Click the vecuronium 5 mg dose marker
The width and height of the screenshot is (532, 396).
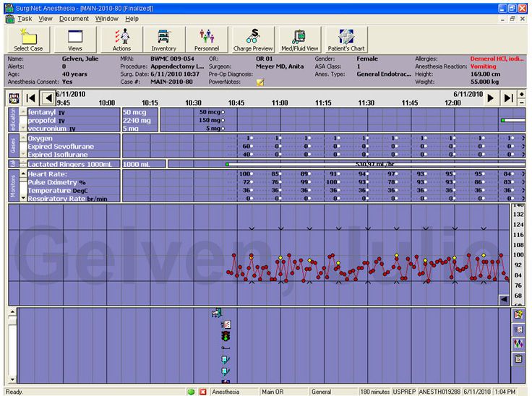pos(223,129)
